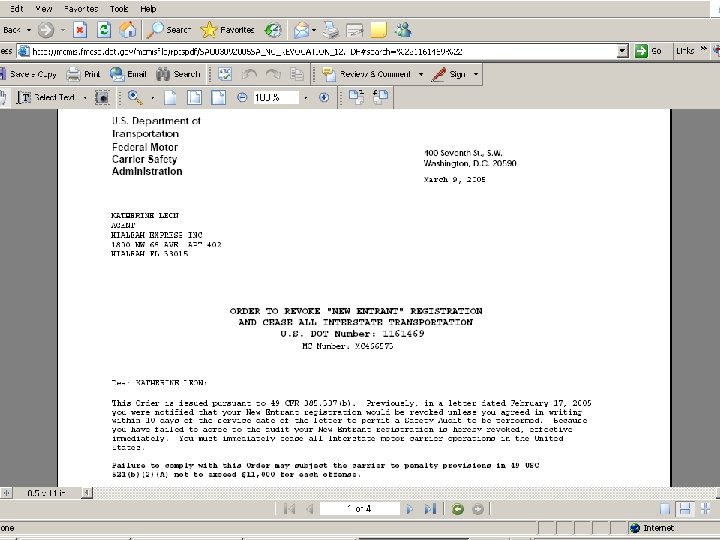Click the IE Search toolbar button
The height and width of the screenshot is (540, 720).
point(169,30)
